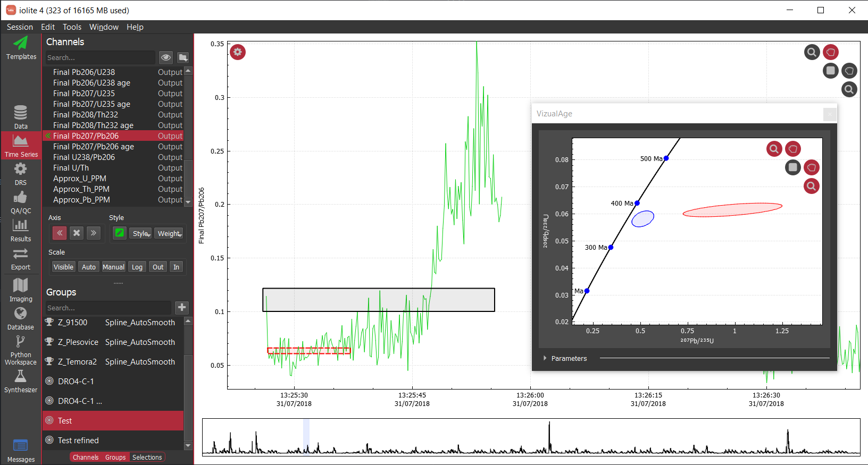868x465 pixels.
Task: Open the Synthesizer flask section
Action: pyautogui.click(x=21, y=381)
